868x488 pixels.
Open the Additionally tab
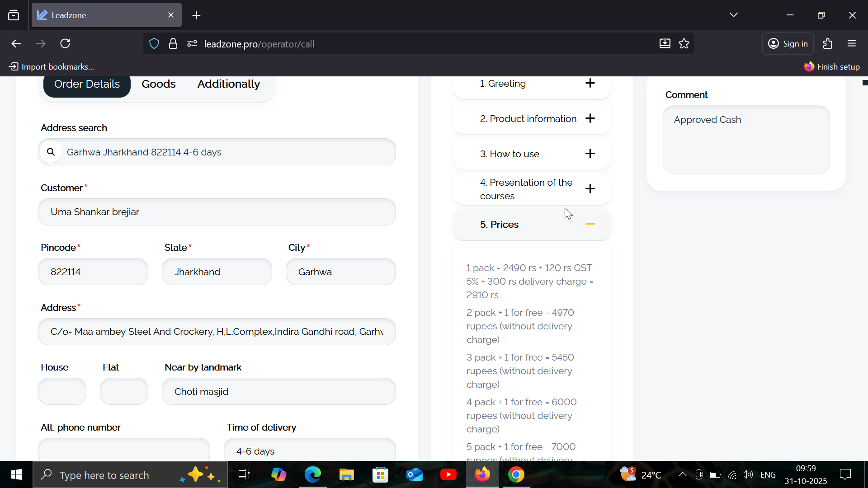click(228, 84)
